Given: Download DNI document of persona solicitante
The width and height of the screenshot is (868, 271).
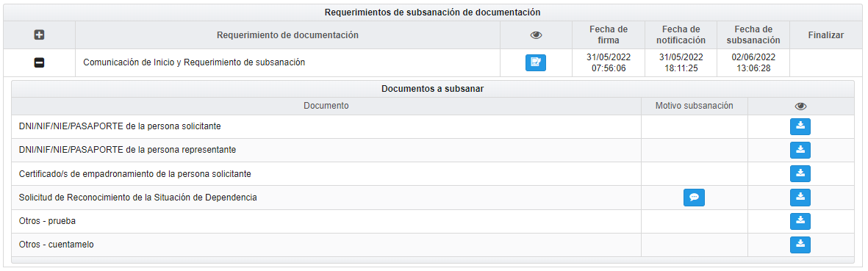Looking at the screenshot, I should (x=800, y=126).
